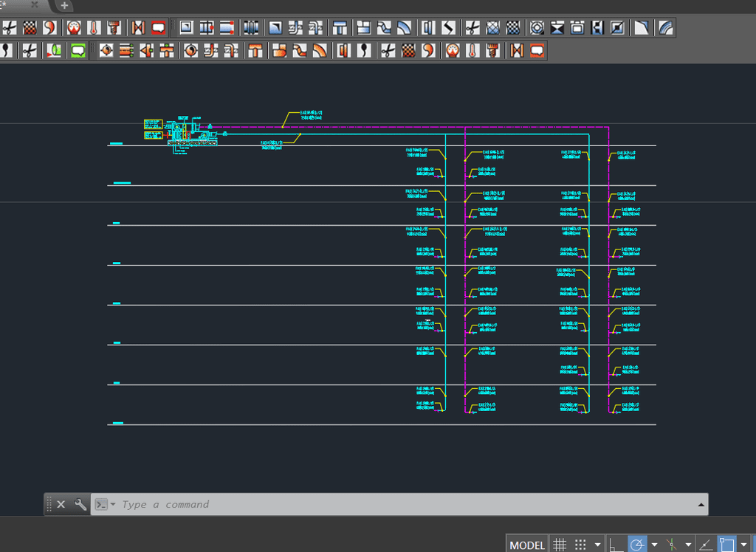Click the blue concentric circles icon
The height and width of the screenshot is (552, 756).
click(x=537, y=28)
